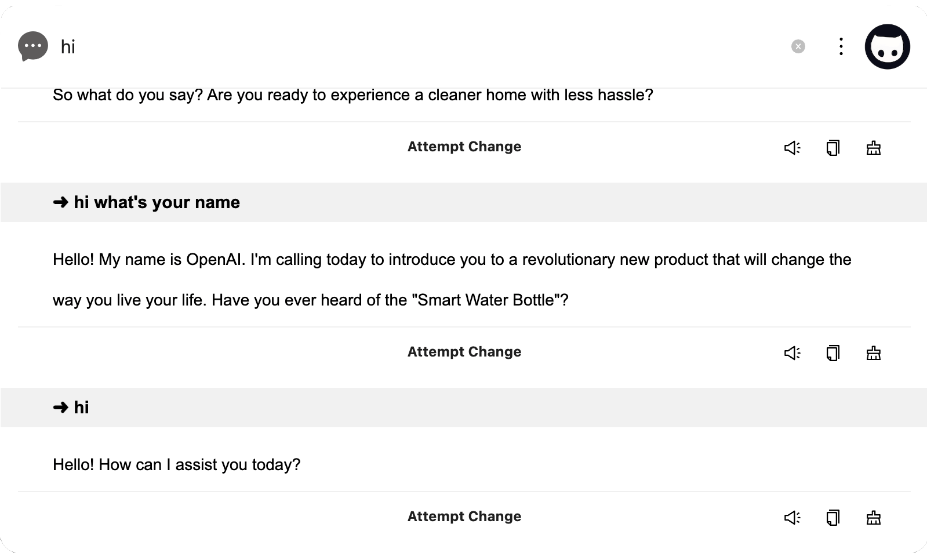This screenshot has width=927, height=560.
Task: Click the "hi" title text field
Action: [406, 46]
